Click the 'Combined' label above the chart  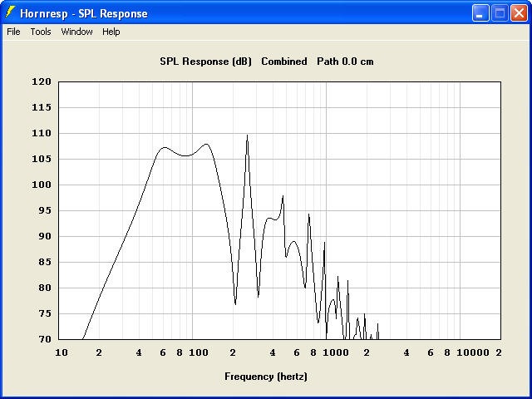[284, 62]
